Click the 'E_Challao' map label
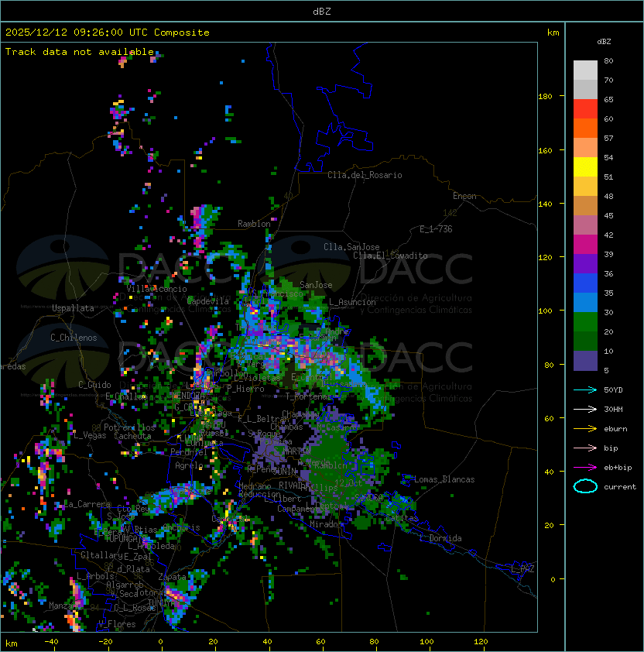 (x=126, y=396)
